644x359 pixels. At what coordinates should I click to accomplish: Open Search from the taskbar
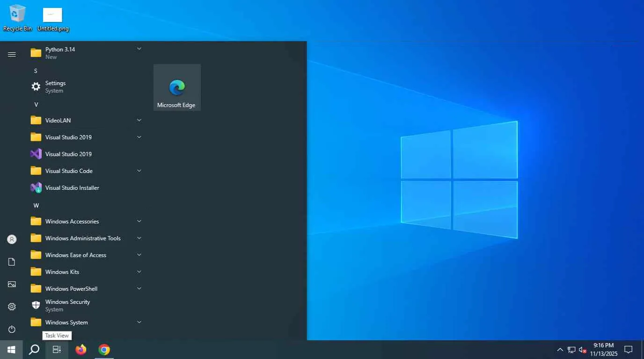[x=34, y=350]
